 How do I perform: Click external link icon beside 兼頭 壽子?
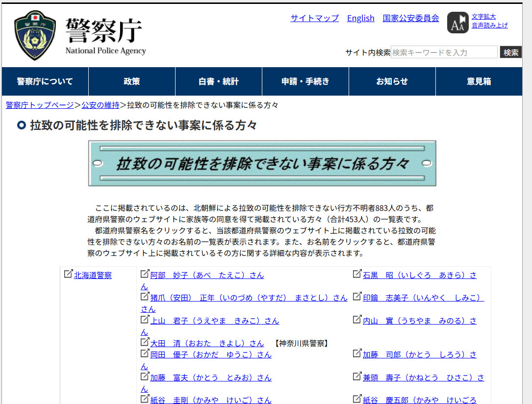(357, 376)
